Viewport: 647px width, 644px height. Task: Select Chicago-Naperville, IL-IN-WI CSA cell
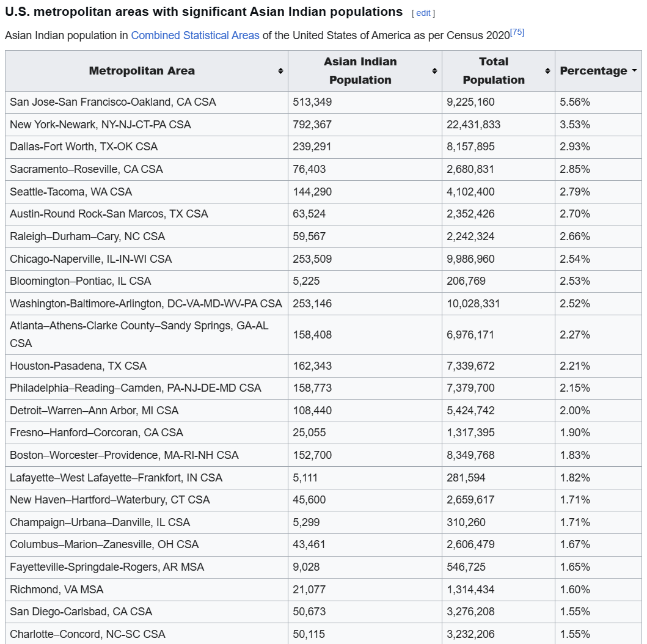pyautogui.click(x=147, y=259)
